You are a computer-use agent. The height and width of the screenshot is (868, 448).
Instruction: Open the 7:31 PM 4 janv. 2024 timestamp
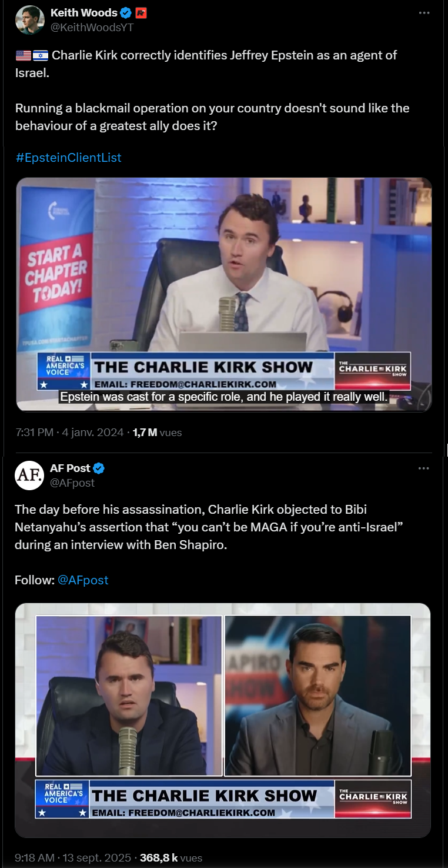69,433
